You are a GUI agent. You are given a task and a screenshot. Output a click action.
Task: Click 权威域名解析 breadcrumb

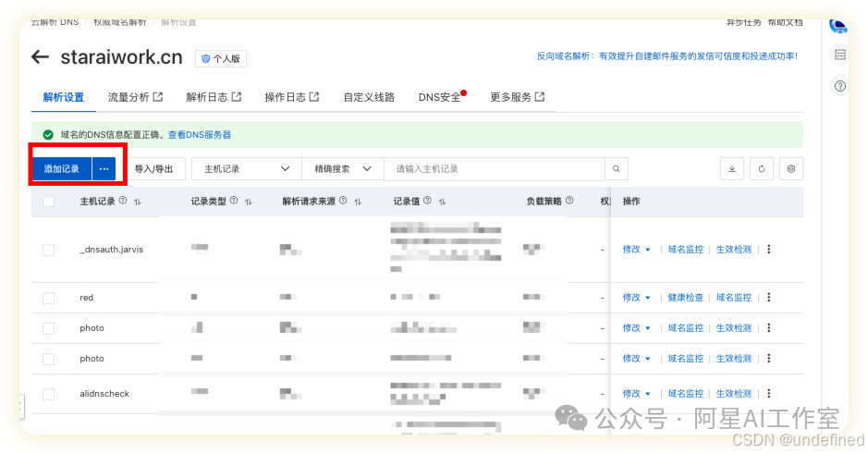[x=119, y=22]
